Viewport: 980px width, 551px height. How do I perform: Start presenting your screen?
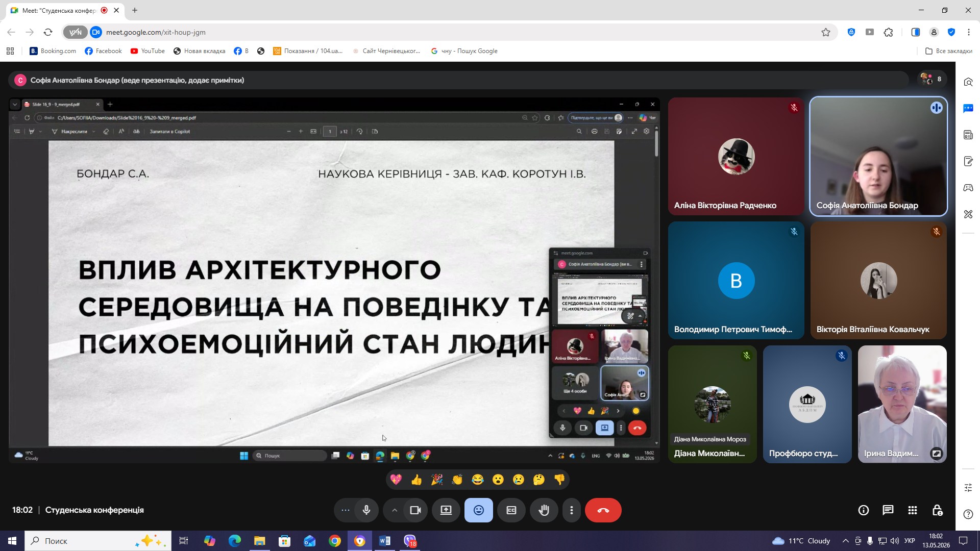[x=446, y=510]
